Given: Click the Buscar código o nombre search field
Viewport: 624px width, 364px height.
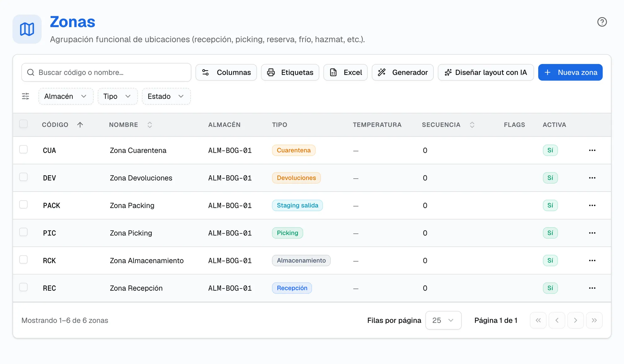Looking at the screenshot, I should pyautogui.click(x=106, y=72).
